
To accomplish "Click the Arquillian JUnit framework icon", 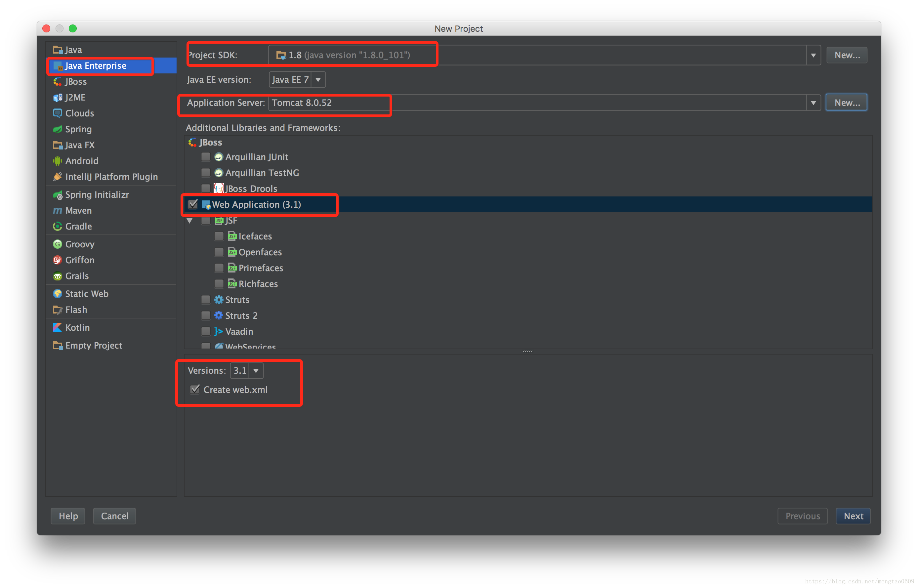I will click(219, 157).
